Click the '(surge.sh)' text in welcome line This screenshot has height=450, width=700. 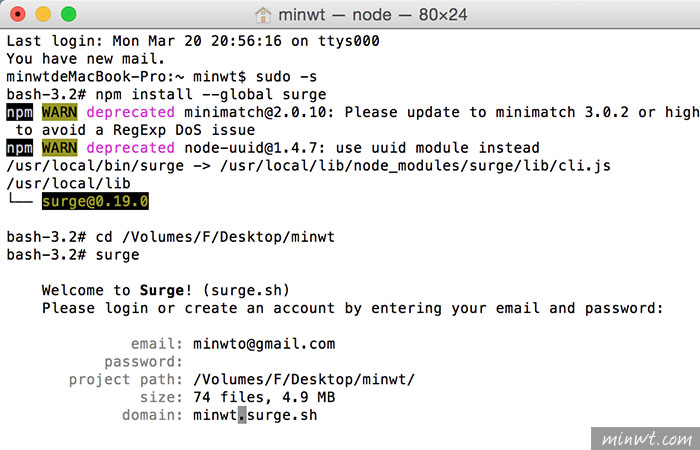tap(246, 291)
